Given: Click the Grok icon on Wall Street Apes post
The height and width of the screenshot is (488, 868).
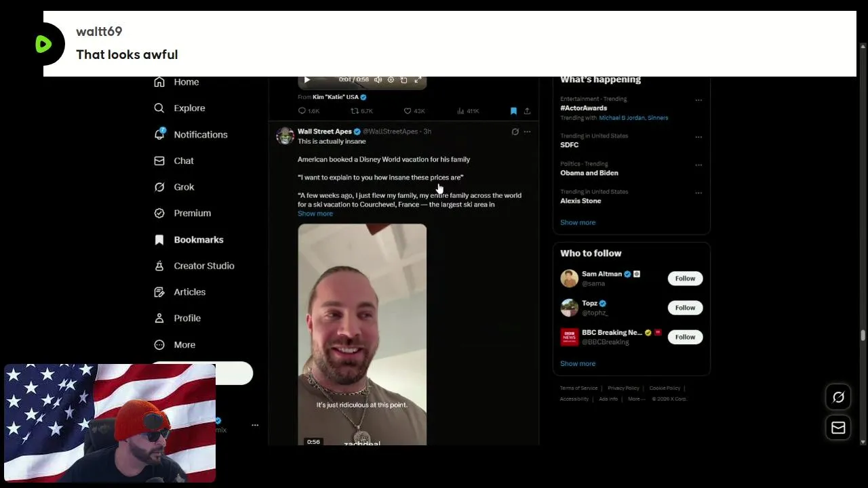Looking at the screenshot, I should [515, 131].
